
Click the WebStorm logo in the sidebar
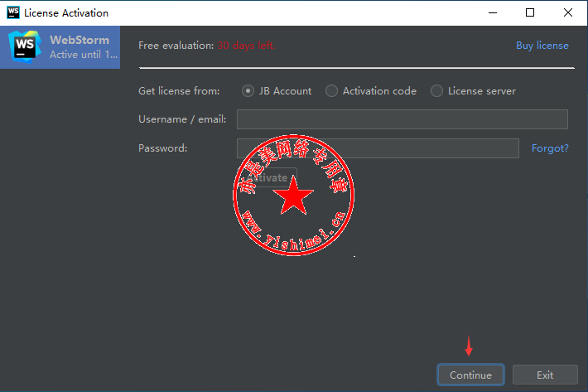tap(24, 46)
